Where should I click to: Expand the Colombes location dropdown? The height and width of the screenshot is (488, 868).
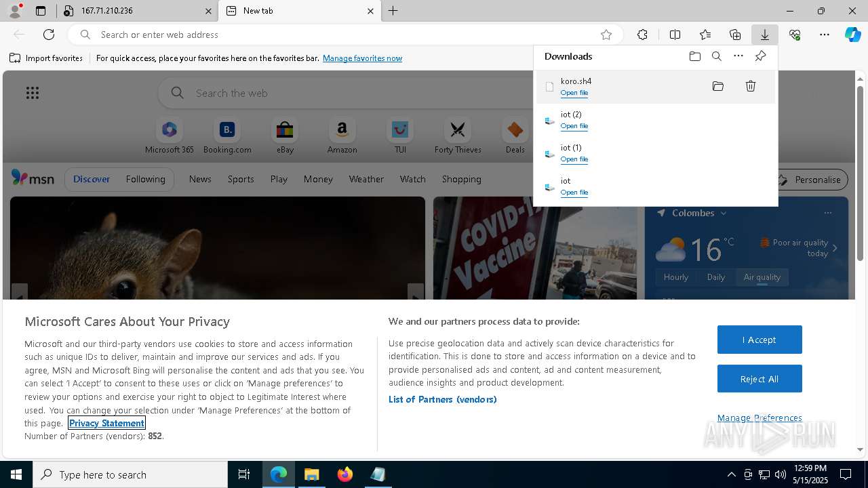(x=723, y=213)
